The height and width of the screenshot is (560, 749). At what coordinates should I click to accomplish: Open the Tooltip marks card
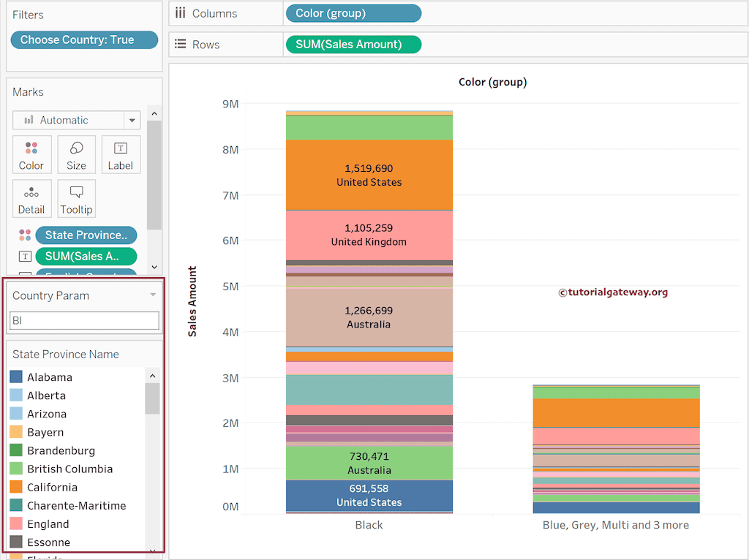pyautogui.click(x=76, y=197)
